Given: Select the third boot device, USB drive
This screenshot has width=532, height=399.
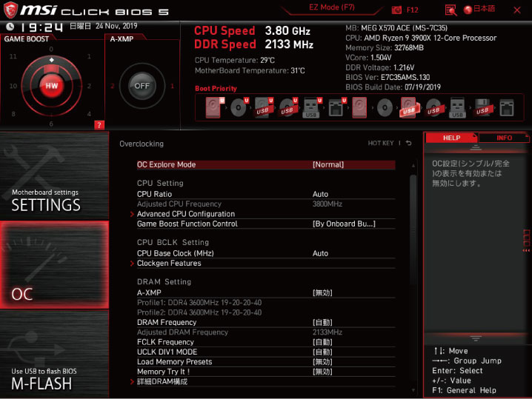Looking at the screenshot, I should [x=263, y=107].
